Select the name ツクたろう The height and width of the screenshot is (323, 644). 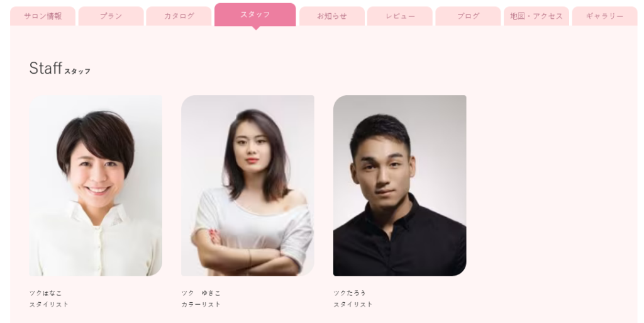point(350,293)
